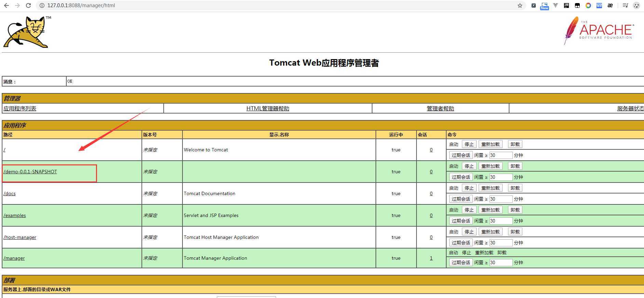The height and width of the screenshot is (298, 644).
Task: Edit idle minutes field for /examples
Action: point(501,221)
